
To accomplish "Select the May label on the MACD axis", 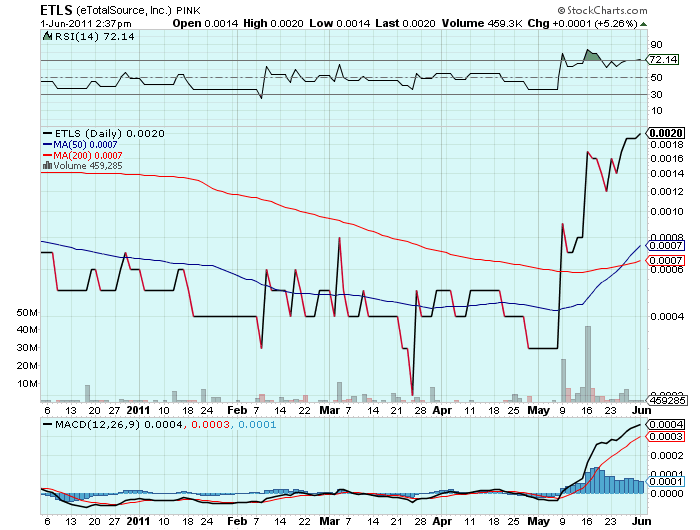I will tap(540, 521).
